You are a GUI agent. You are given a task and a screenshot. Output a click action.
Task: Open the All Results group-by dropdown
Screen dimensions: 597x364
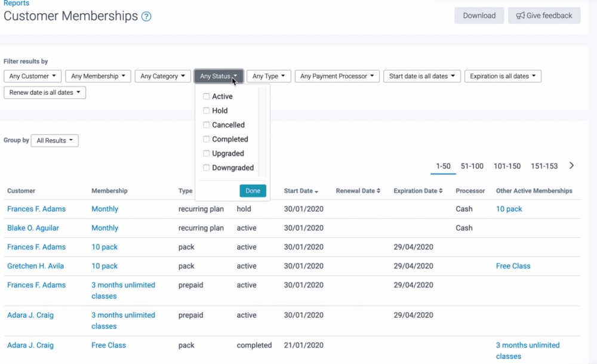(x=54, y=141)
